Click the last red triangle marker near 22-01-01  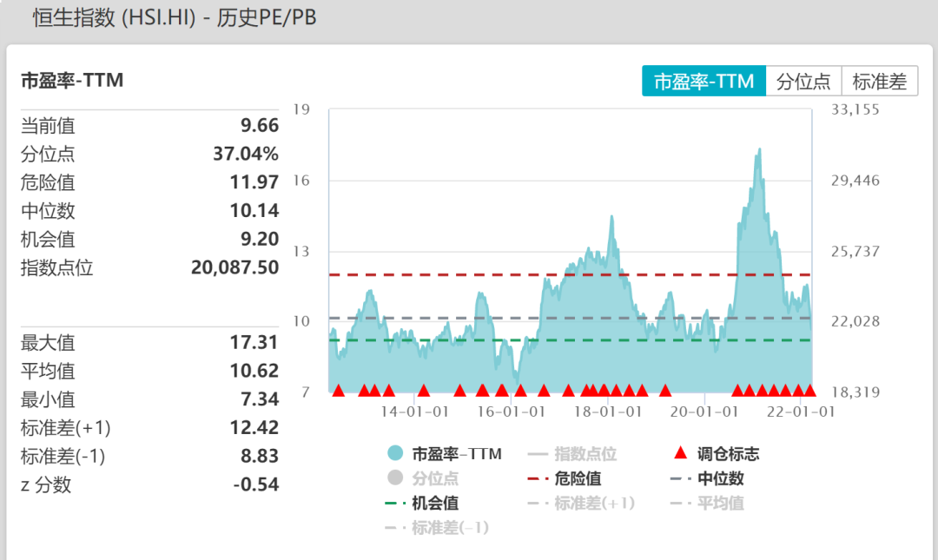[x=810, y=391]
